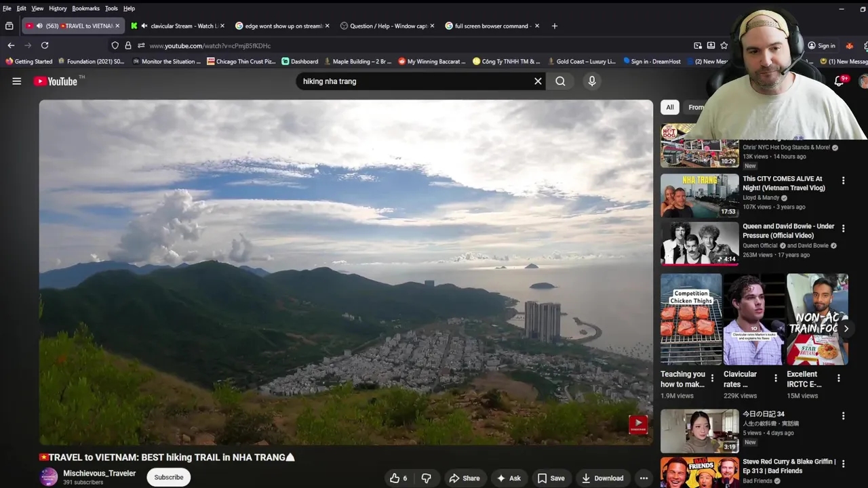
Task: Open the History menu
Action: coord(58,8)
